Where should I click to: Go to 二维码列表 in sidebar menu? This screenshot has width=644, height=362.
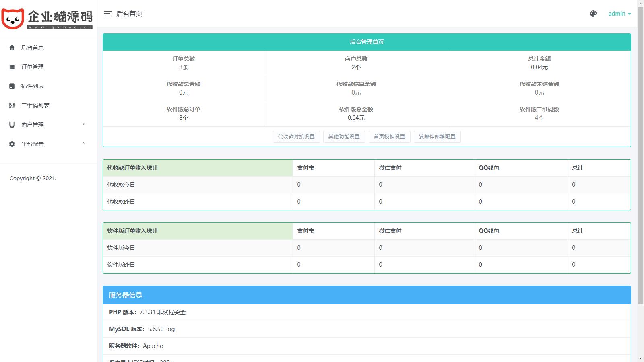35,105
